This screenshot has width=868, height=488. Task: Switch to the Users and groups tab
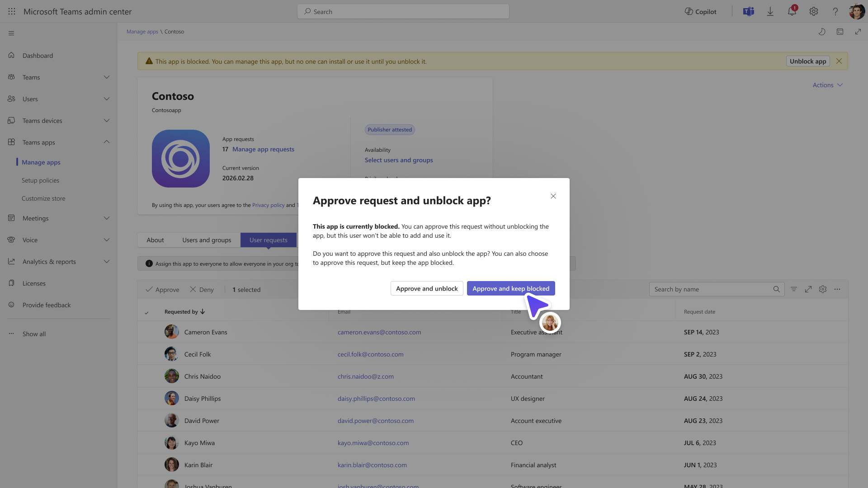point(207,240)
